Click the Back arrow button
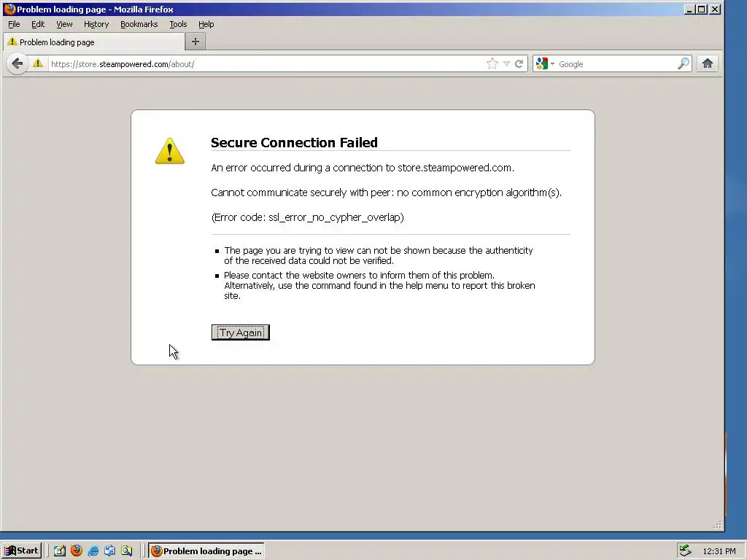The height and width of the screenshot is (560, 747). (18, 63)
